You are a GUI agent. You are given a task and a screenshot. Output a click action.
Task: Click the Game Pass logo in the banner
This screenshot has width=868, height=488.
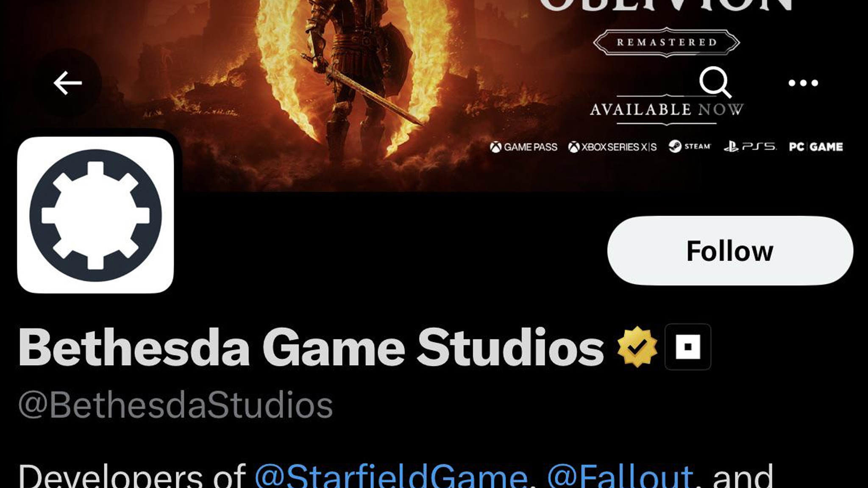523,147
